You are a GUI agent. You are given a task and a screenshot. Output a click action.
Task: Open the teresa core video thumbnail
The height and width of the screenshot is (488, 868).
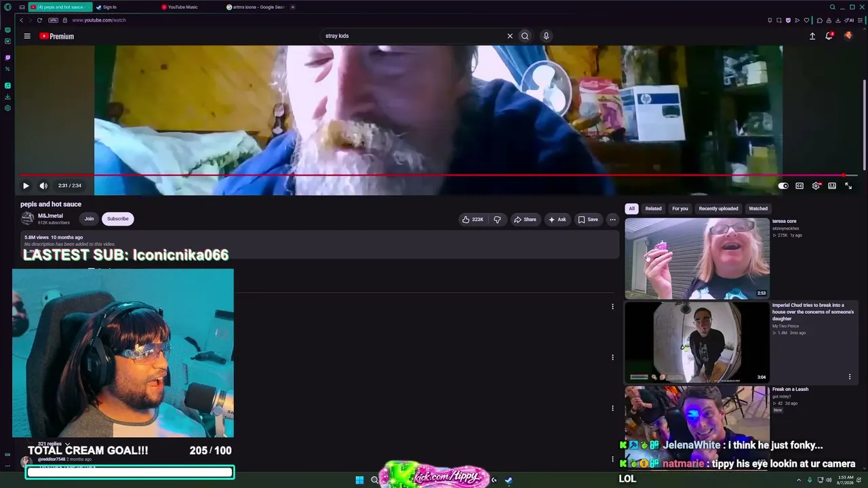[697, 258]
